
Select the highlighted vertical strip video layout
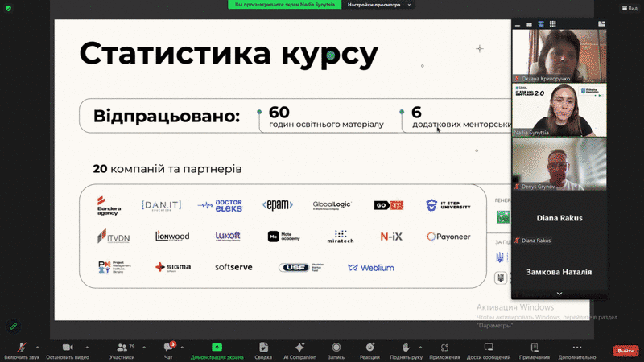coord(541,24)
